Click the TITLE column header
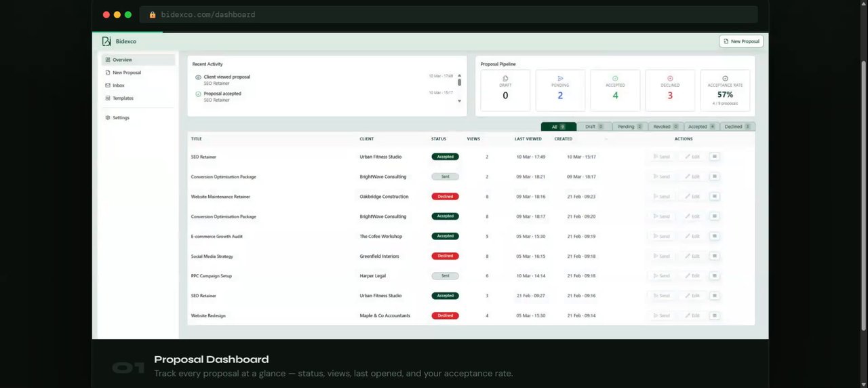This screenshot has height=388, width=868. click(x=197, y=139)
